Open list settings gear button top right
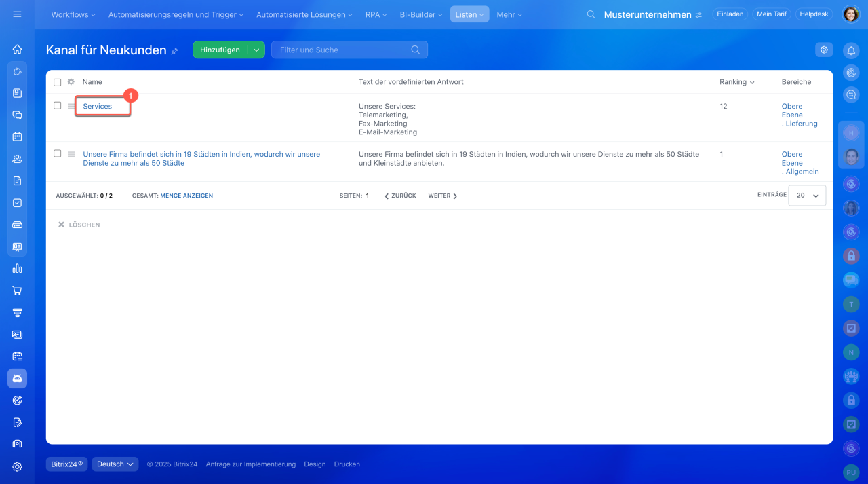This screenshot has height=484, width=868. click(x=824, y=50)
